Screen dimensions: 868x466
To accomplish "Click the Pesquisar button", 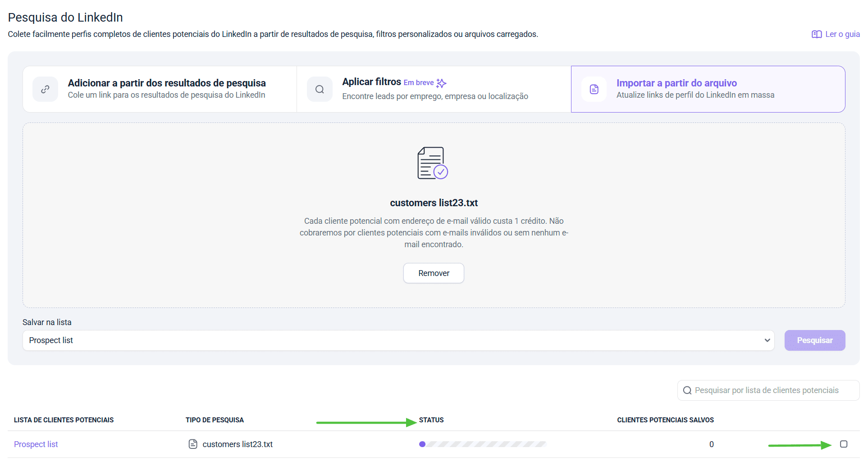I will 814,340.
